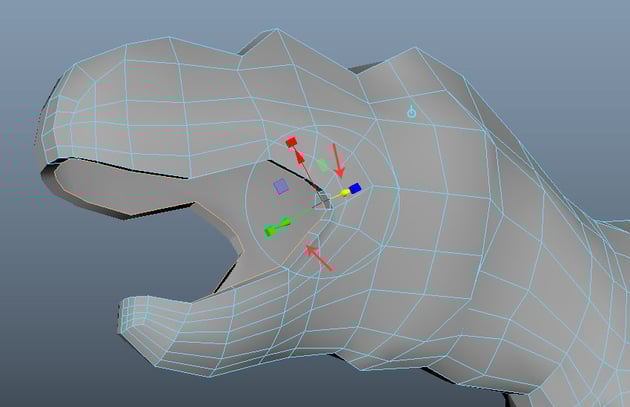Image resolution: width=630 pixels, height=407 pixels.
Task: Select the pale green hexagon handle
Action: [x=322, y=164]
